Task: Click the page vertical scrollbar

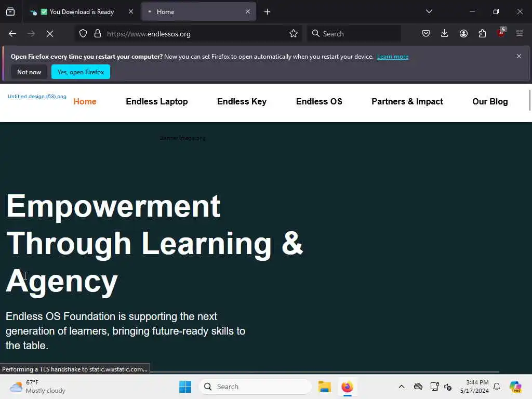Action: [530, 100]
